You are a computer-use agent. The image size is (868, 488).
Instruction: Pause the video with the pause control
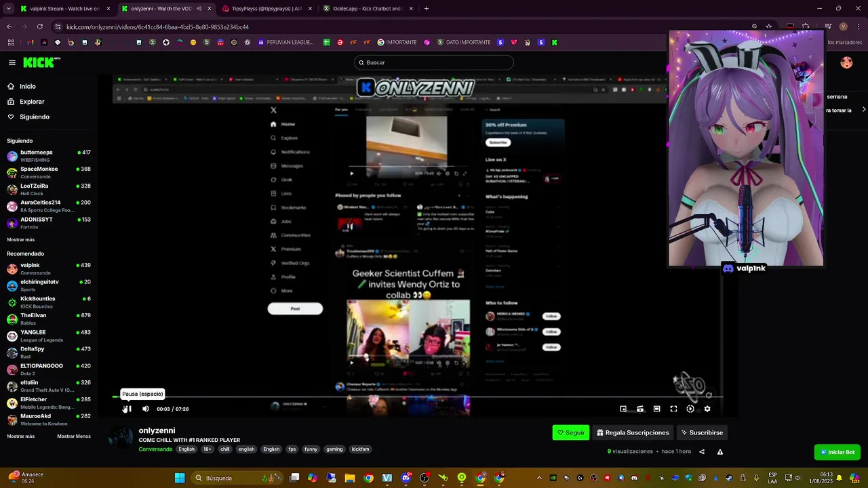[127, 409]
